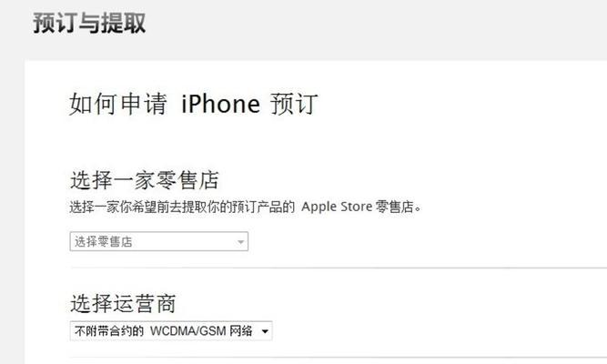Click the 预订 word in the main heading
The height and width of the screenshot is (364, 607).
click(x=294, y=104)
